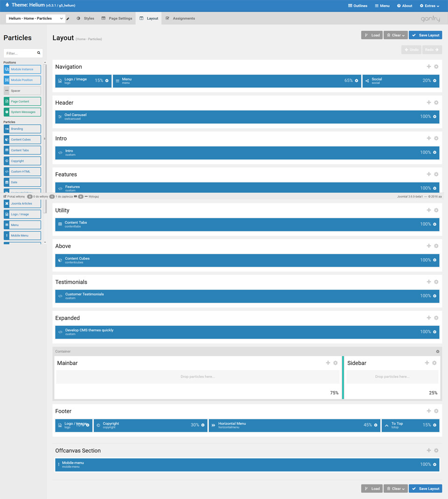Select the Mobile Menu particle in sidebar
Screen dimensions: 448x499
click(x=22, y=236)
